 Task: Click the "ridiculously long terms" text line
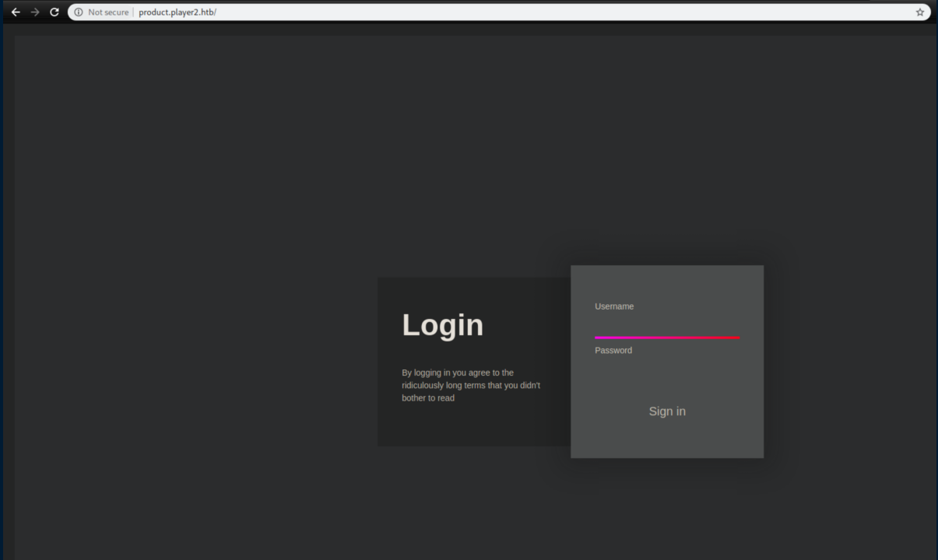pyautogui.click(x=470, y=385)
